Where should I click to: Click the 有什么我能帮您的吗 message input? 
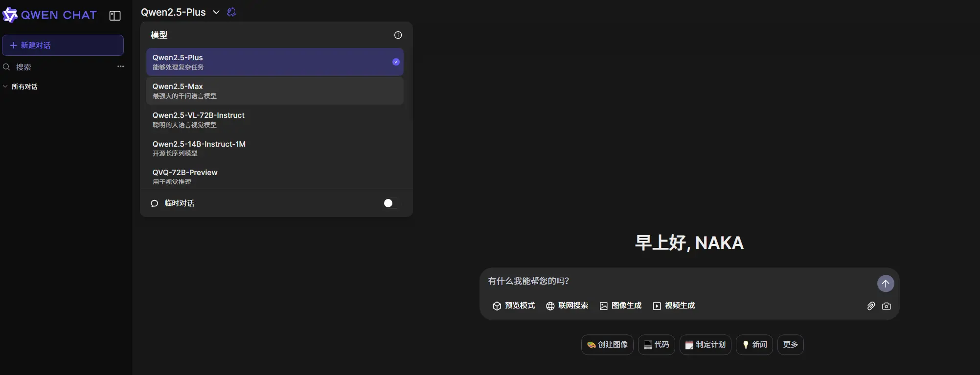[x=679, y=281]
